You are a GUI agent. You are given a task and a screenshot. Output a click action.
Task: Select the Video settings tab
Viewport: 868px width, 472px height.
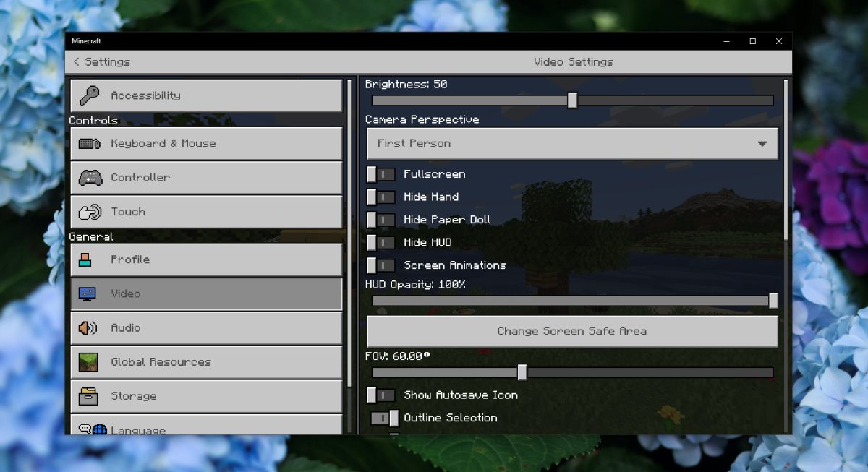[x=206, y=293]
